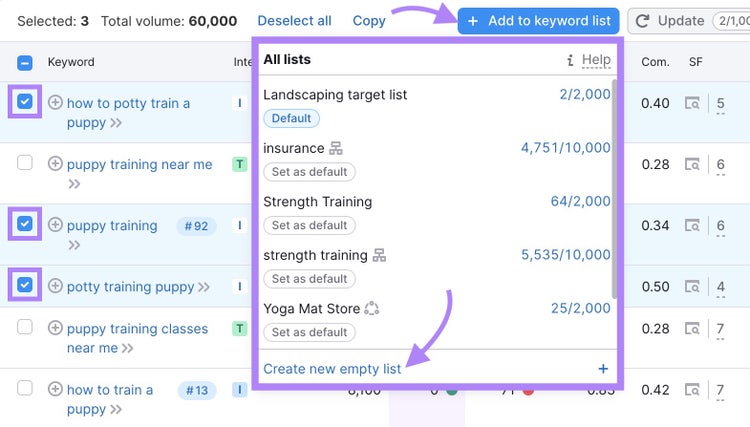Click the lists dropdown vertical scrollbar
This screenshot has width=750, height=427.
pos(614,189)
